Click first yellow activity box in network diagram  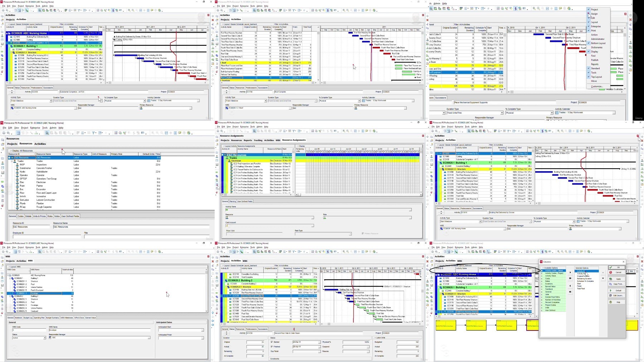445,325
